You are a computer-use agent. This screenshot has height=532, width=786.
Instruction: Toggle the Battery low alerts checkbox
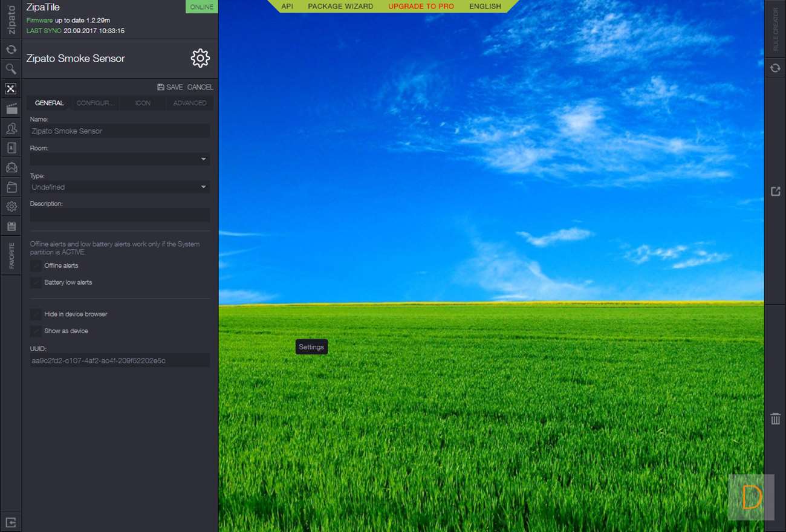[x=36, y=283]
